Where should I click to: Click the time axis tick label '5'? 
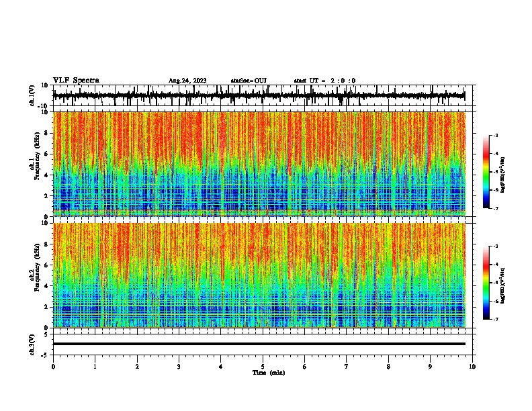[x=263, y=366]
